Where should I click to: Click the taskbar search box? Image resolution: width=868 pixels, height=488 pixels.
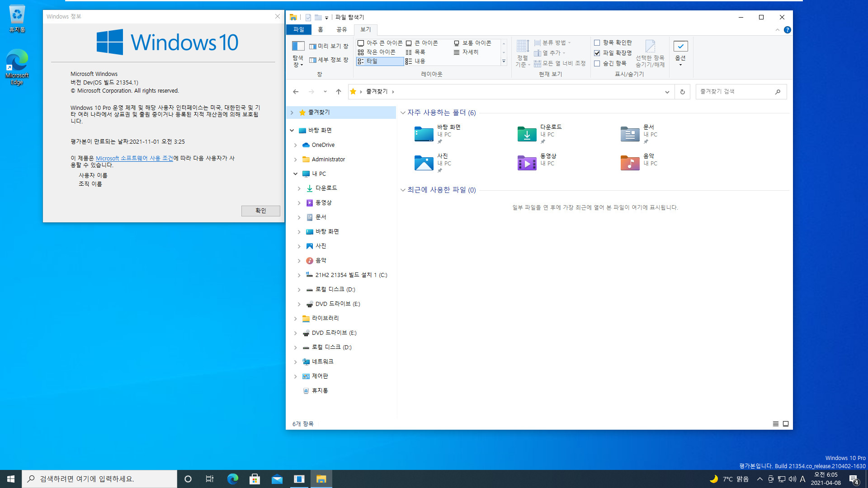[99, 479]
